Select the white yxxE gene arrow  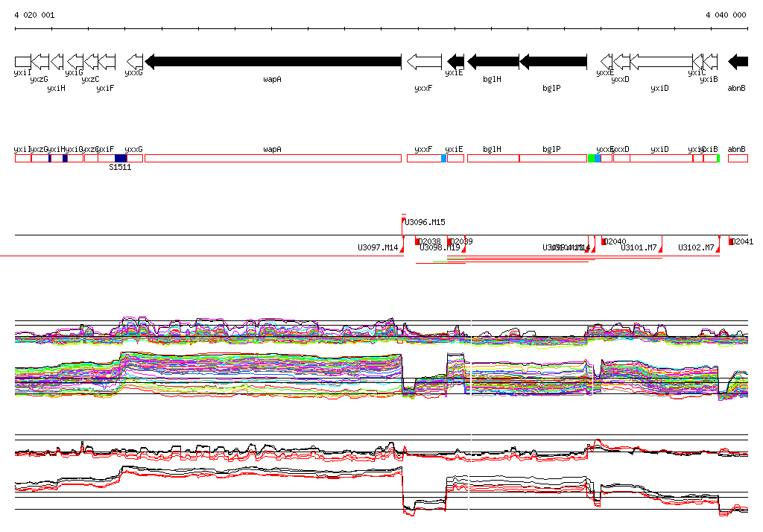click(607, 62)
